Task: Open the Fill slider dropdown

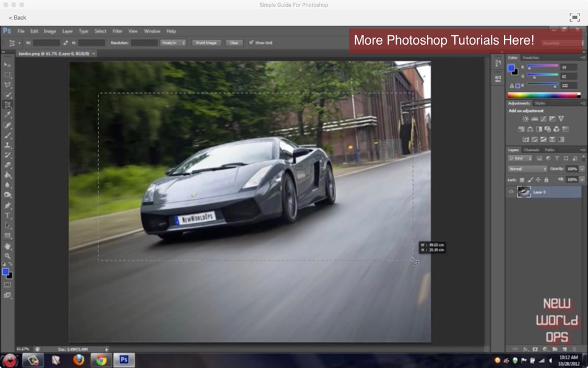Action: [582, 180]
